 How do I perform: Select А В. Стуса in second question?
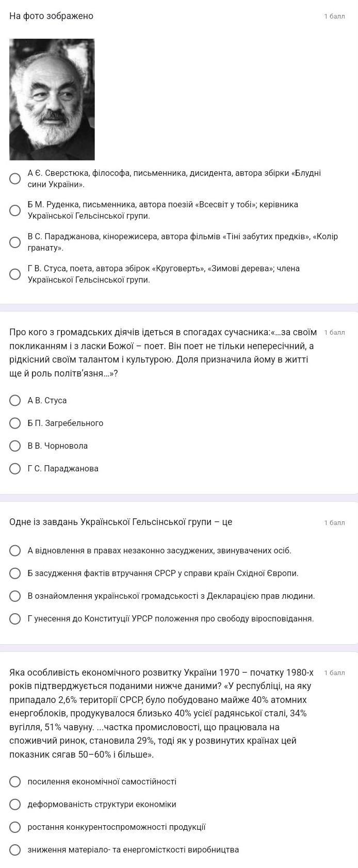[15, 400]
